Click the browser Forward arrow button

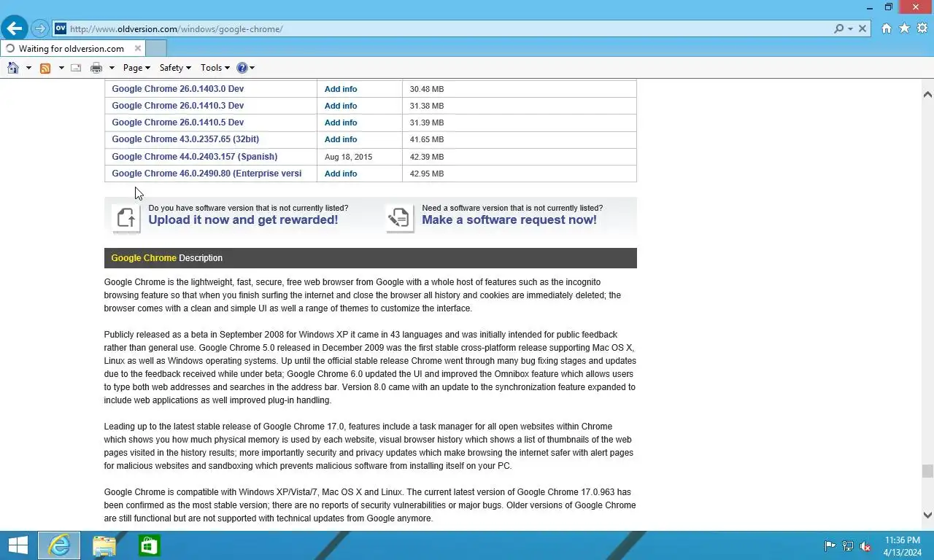(x=40, y=29)
